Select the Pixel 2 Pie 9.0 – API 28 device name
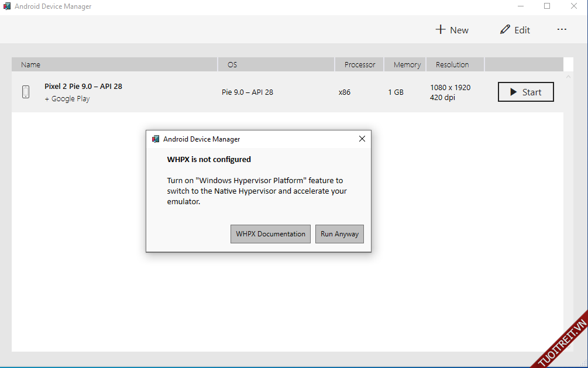Image resolution: width=588 pixels, height=368 pixels. 83,87
